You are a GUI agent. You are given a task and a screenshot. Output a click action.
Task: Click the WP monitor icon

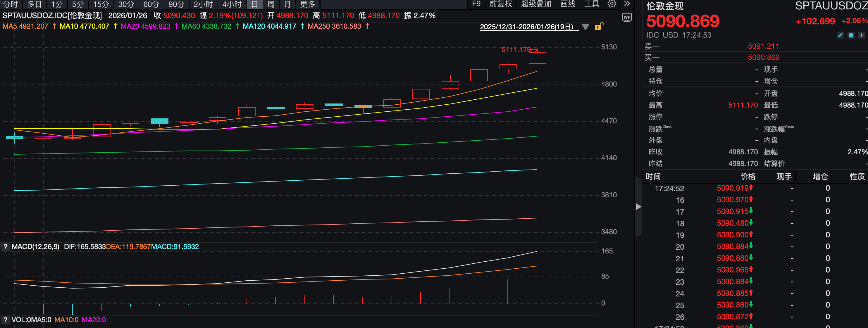627,18
